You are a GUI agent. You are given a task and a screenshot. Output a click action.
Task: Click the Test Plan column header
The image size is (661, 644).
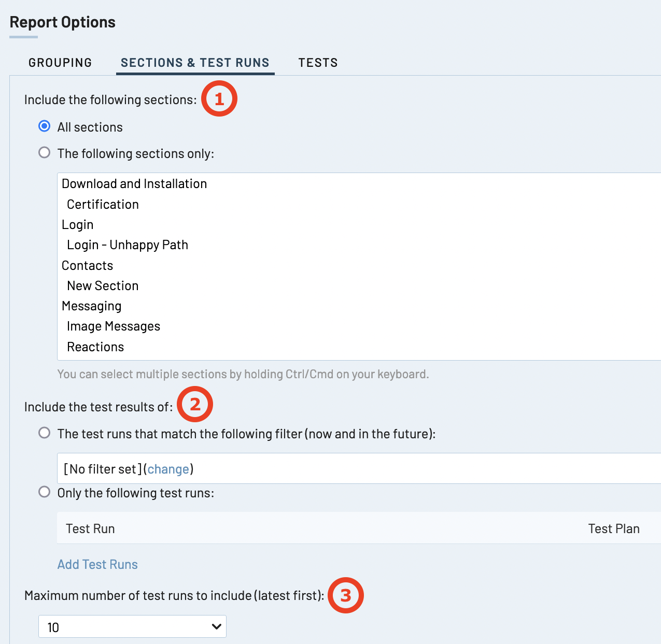(x=613, y=528)
